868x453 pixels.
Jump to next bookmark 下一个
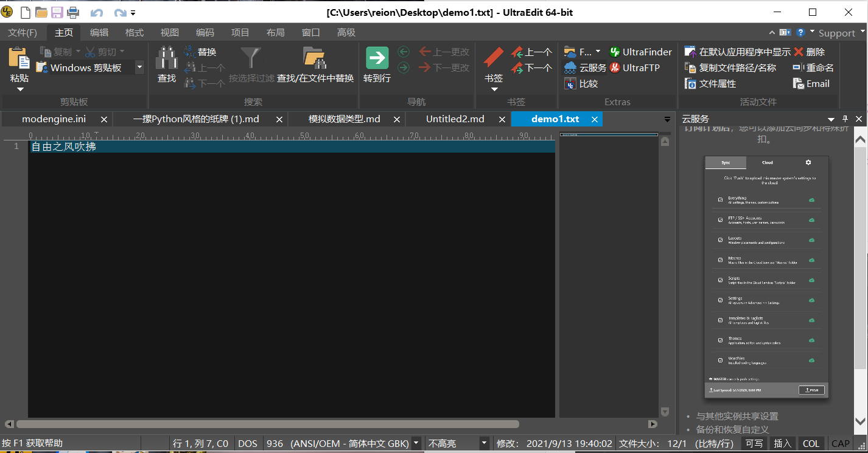coord(531,67)
